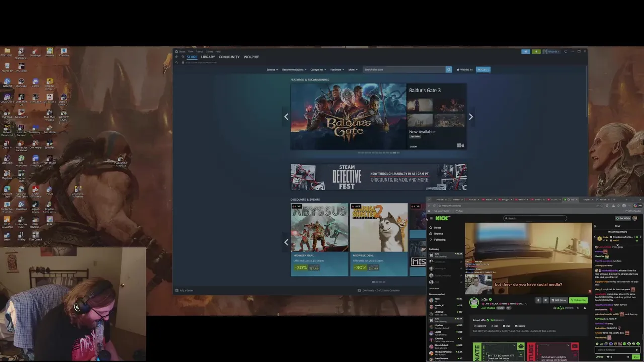The image size is (644, 362).
Task: Open Steam Downloads status at the bottom
Action: click(x=379, y=290)
